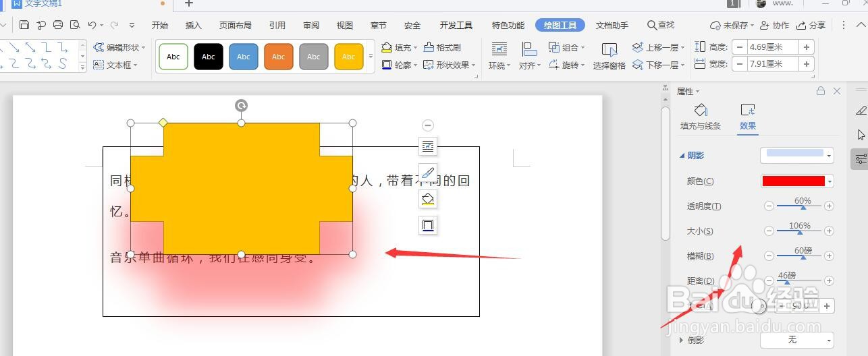Click the 协作 collaborate button

click(774, 25)
